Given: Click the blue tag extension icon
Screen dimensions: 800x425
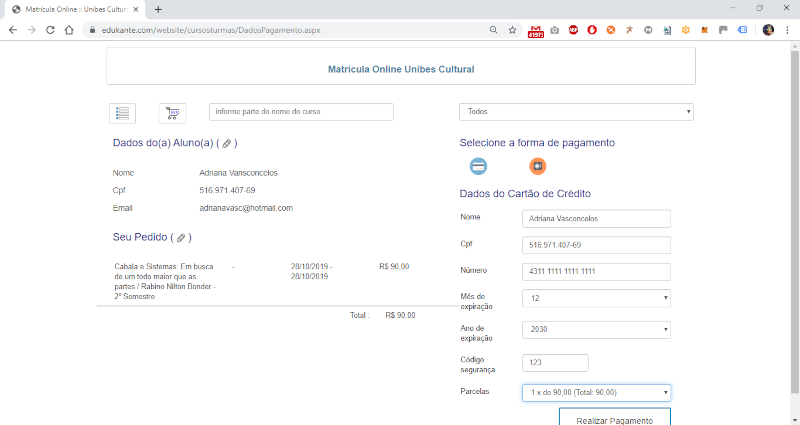Looking at the screenshot, I should pyautogui.click(x=742, y=30).
